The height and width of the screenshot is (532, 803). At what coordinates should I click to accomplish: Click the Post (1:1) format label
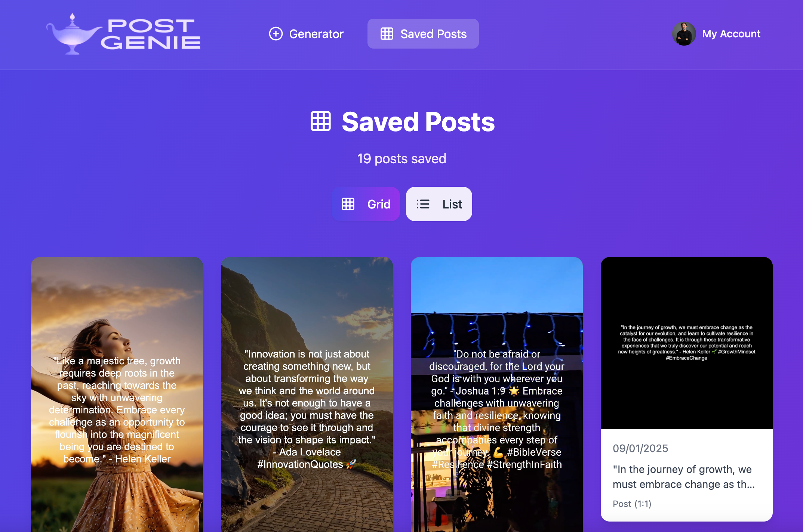632,504
